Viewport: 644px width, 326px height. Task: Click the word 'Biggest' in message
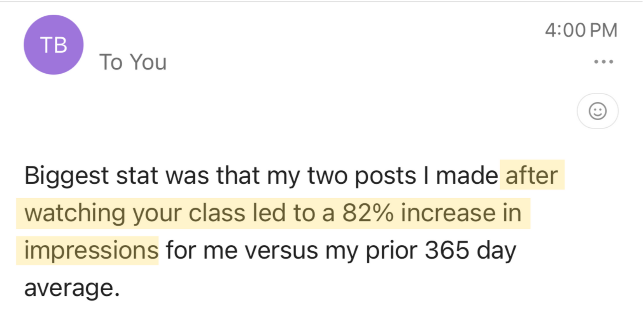tap(66, 175)
